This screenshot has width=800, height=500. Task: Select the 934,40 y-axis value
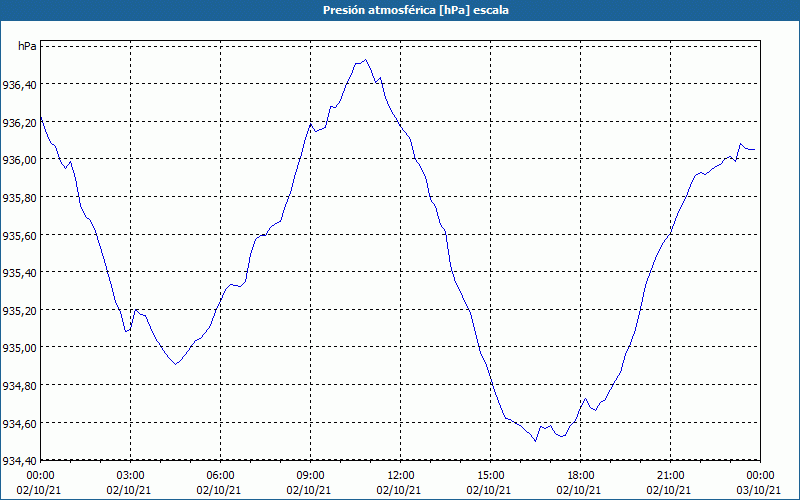click(x=19, y=461)
